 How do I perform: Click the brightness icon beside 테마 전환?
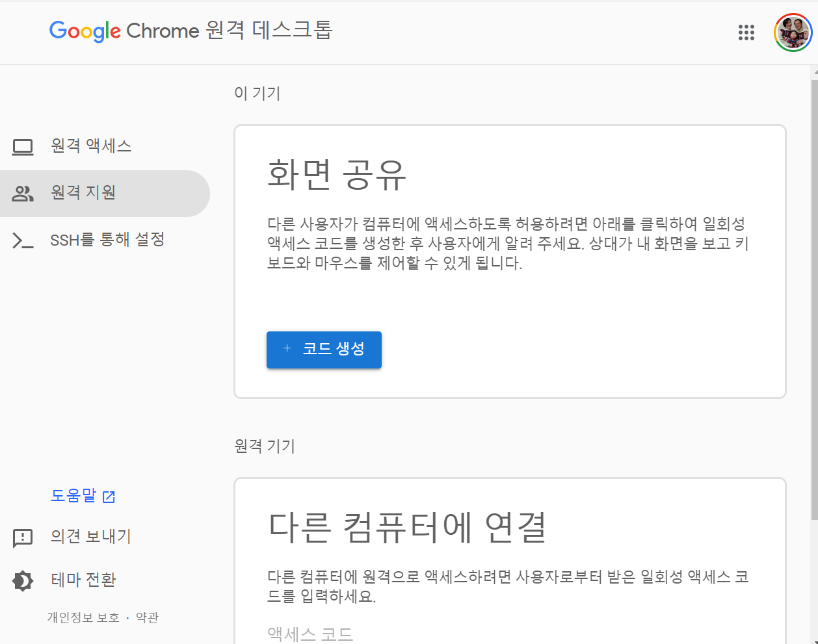pyautogui.click(x=23, y=580)
